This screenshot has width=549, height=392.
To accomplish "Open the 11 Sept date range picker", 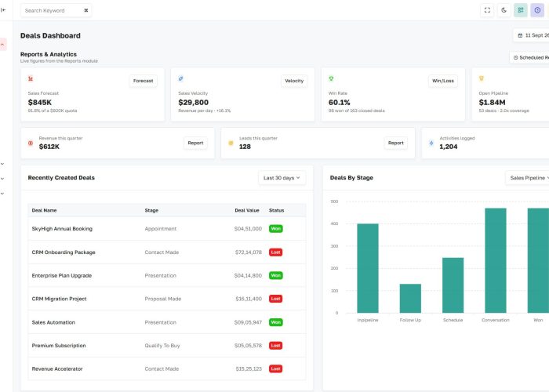I will [x=532, y=35].
